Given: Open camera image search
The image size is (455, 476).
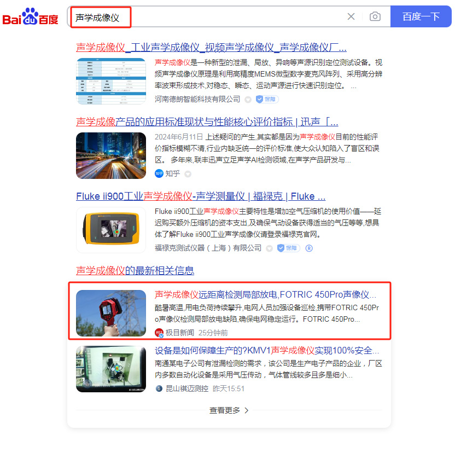Looking at the screenshot, I should (x=375, y=16).
